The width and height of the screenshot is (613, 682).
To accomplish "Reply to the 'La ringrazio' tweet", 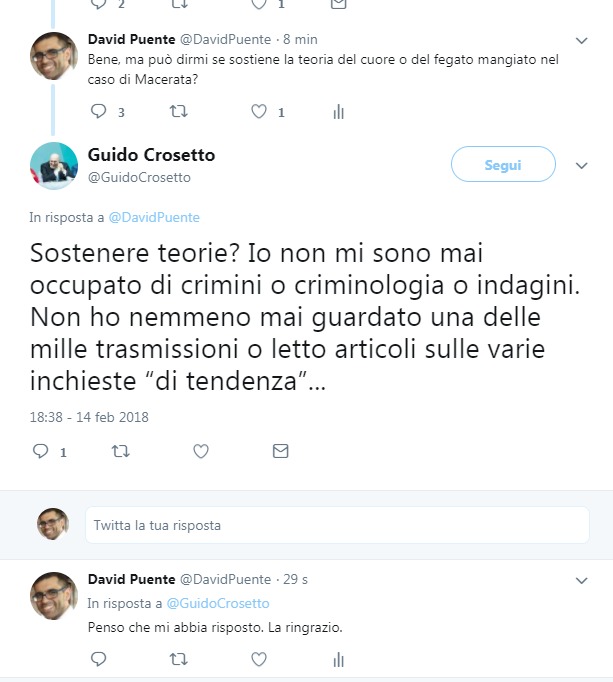I will tap(98, 659).
